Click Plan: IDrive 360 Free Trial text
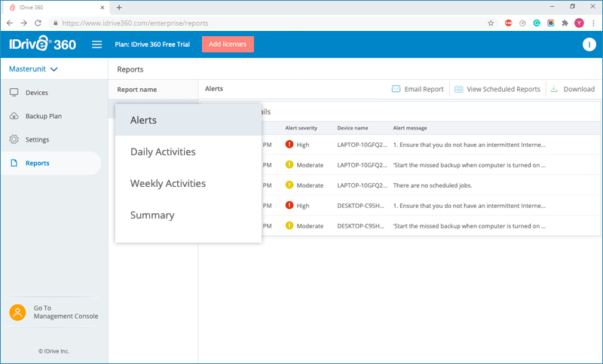 (x=152, y=44)
